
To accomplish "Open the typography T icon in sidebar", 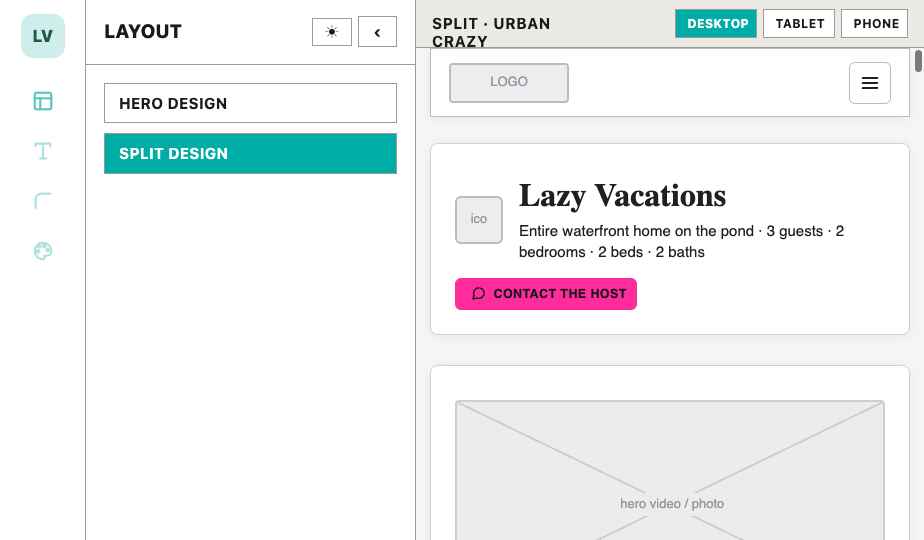I will point(42,151).
